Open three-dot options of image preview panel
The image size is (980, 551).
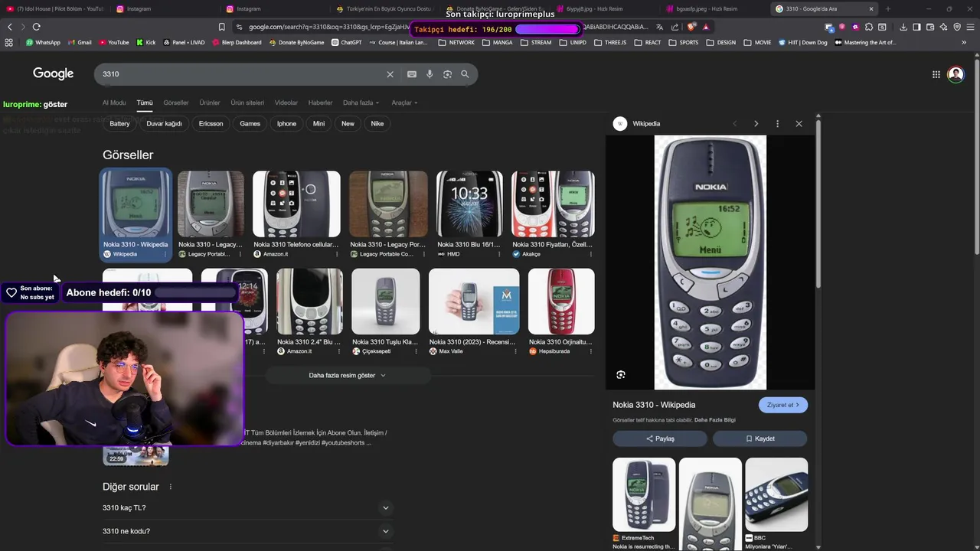(777, 123)
